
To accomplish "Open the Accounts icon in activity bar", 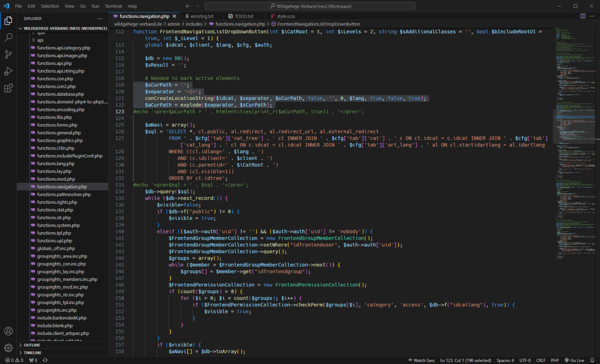I will tap(8, 331).
